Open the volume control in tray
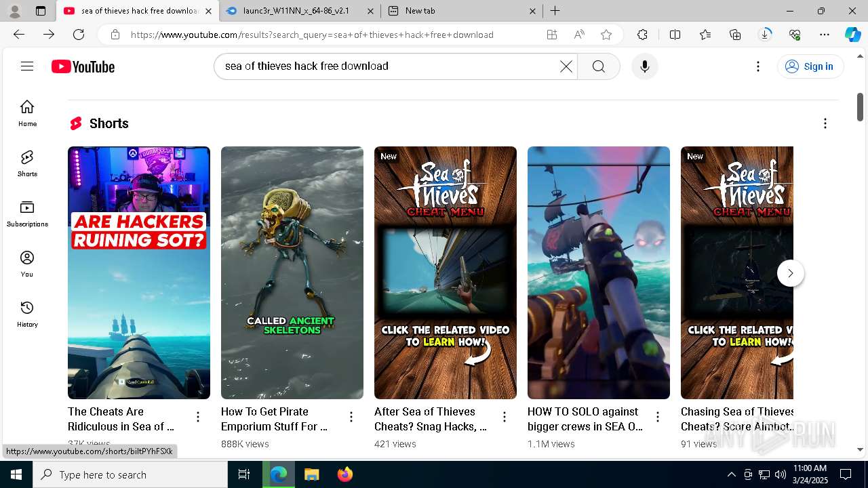The height and width of the screenshot is (488, 868). tap(780, 474)
